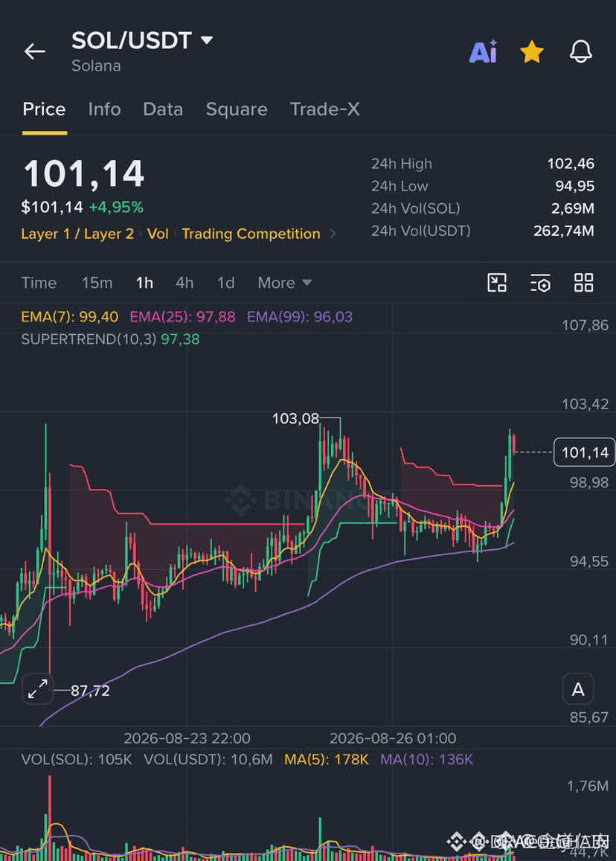The height and width of the screenshot is (861, 616).
Task: Switch to the Info tab
Action: [104, 109]
